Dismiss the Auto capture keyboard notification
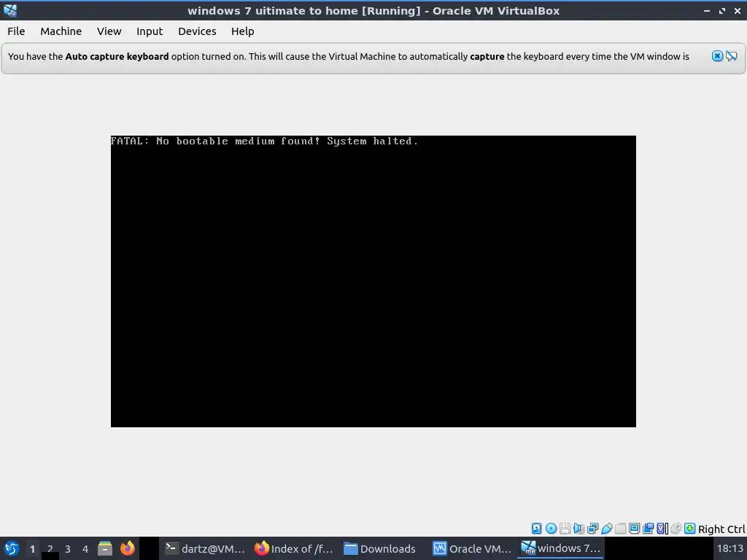Image resolution: width=747 pixels, height=560 pixels. coord(717,56)
